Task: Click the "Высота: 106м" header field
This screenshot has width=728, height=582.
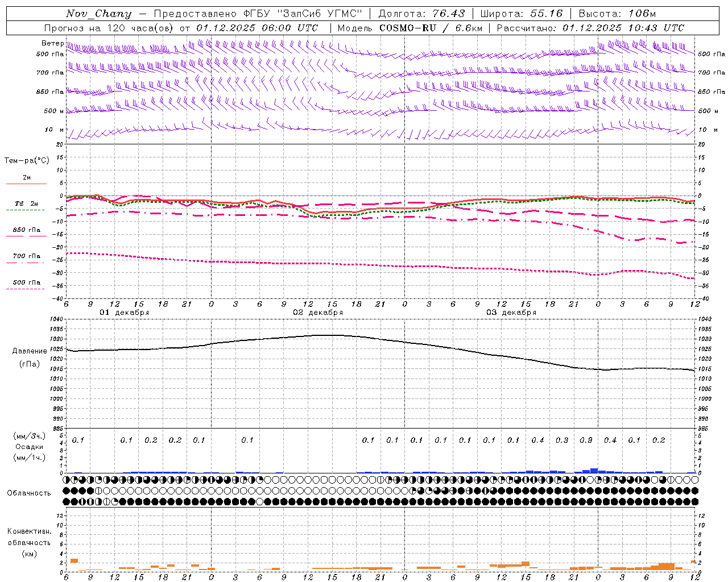Action: [x=617, y=14]
